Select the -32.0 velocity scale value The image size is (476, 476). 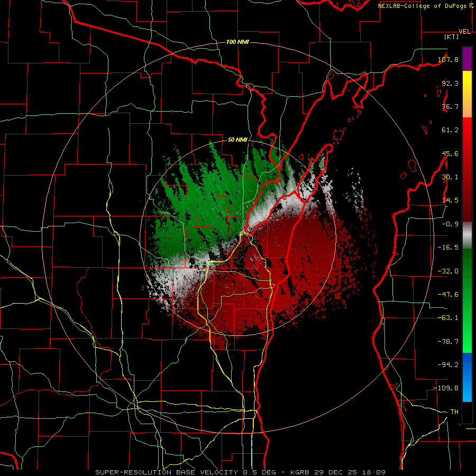pos(448,271)
